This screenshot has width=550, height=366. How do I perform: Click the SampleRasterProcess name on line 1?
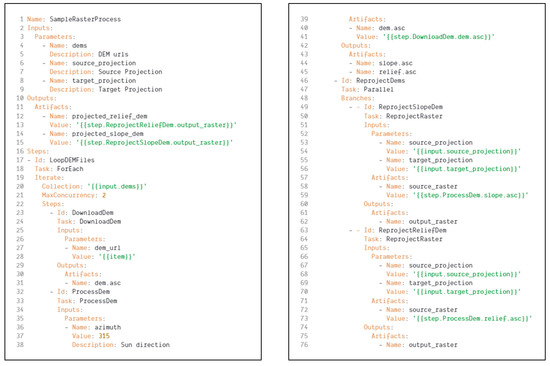[85, 19]
